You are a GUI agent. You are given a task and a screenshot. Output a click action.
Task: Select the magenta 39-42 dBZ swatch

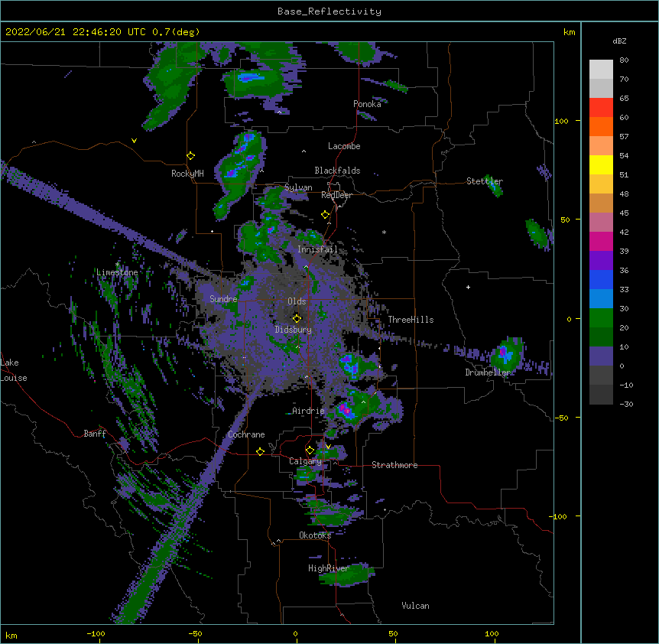click(601, 241)
